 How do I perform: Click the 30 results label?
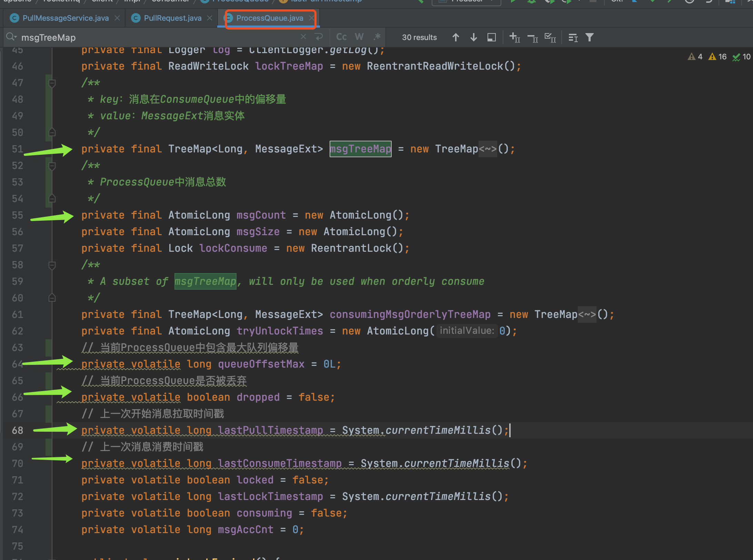419,37
